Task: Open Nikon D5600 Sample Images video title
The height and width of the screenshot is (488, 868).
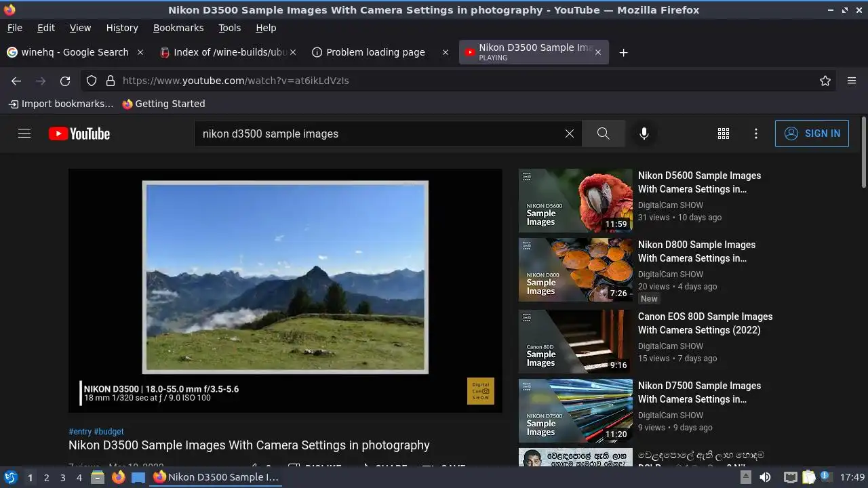Action: click(699, 182)
